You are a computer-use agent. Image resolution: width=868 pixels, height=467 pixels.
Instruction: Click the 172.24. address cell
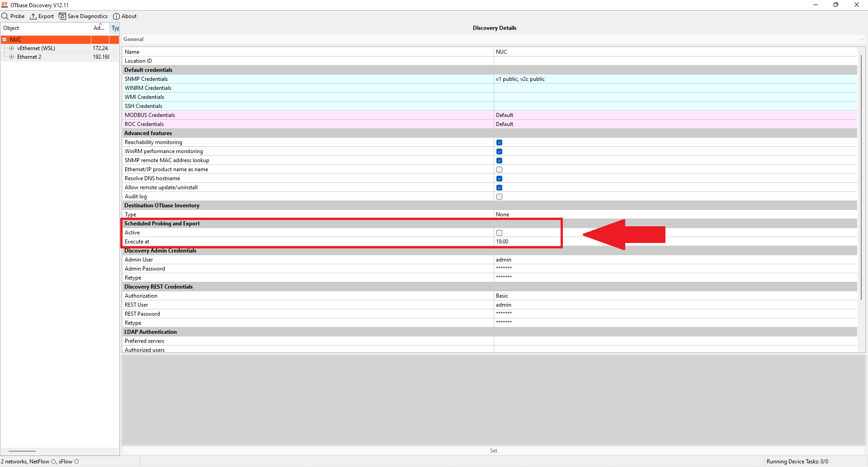[101, 48]
